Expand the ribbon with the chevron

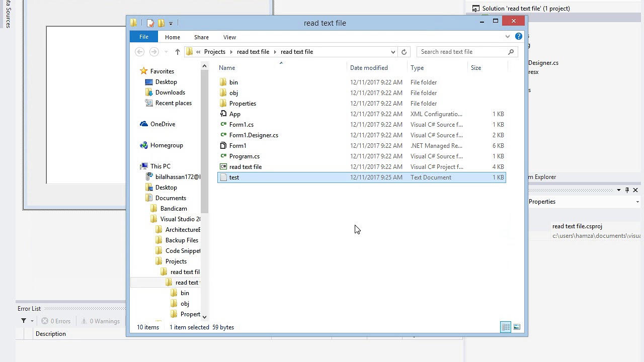click(508, 36)
